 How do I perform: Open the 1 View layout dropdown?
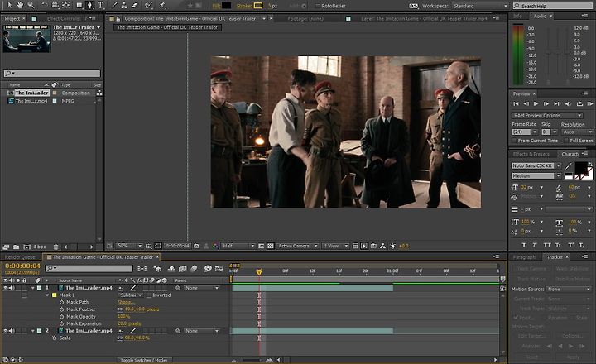pos(335,246)
